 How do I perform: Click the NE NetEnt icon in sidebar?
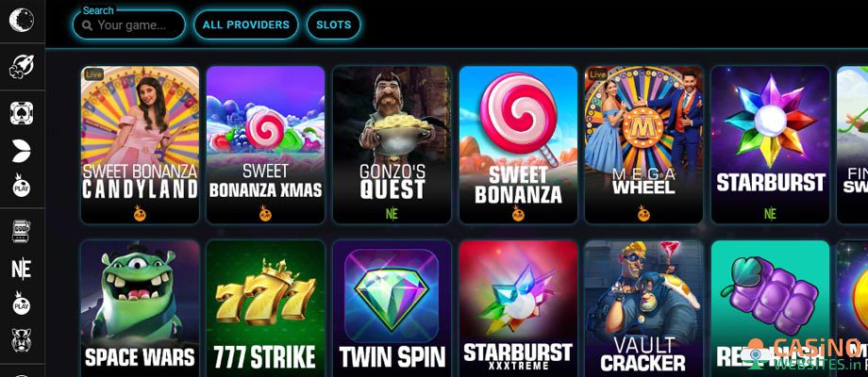(22, 270)
